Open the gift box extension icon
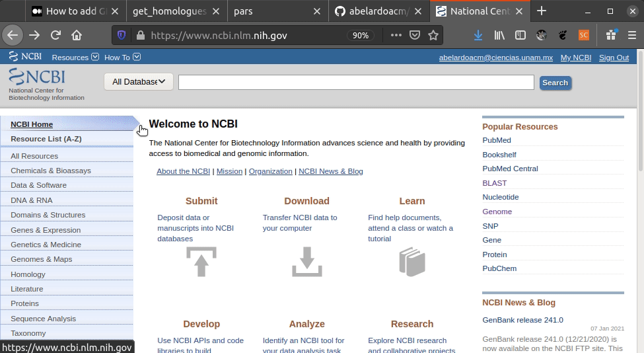This screenshot has width=644, height=353. click(612, 35)
